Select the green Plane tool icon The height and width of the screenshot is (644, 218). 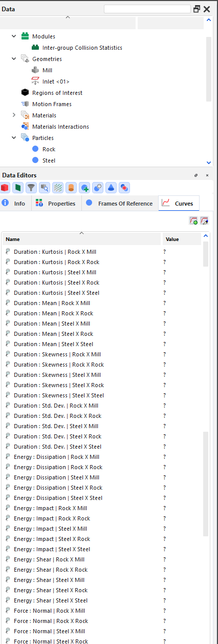(18, 188)
